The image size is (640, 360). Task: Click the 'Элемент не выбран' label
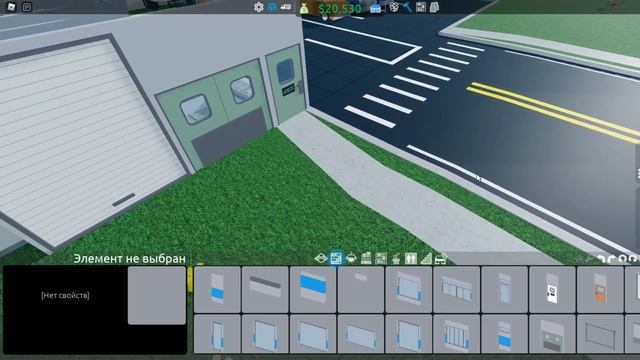(129, 259)
